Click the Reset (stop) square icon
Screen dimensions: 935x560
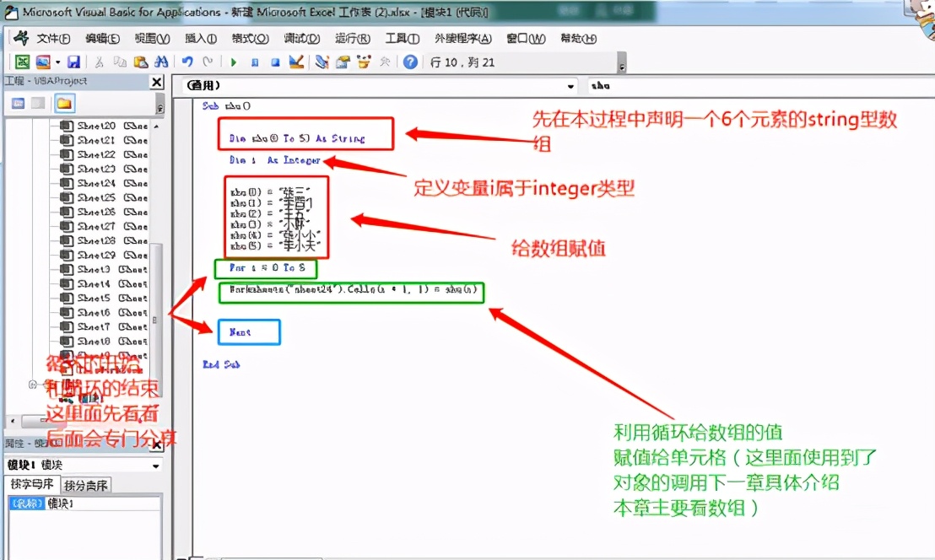275,62
